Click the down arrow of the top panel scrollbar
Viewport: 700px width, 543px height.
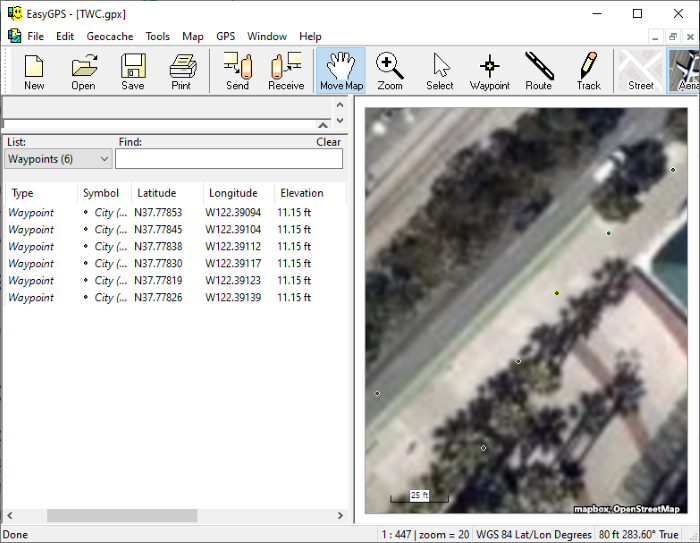tap(340, 121)
